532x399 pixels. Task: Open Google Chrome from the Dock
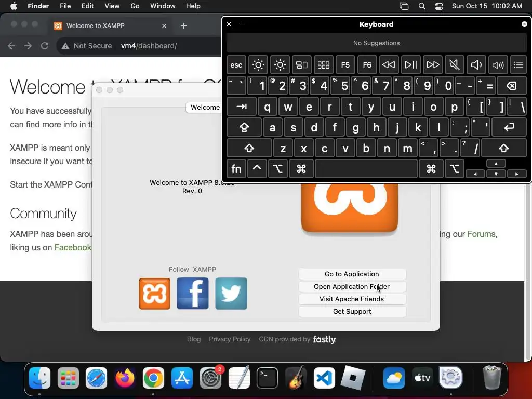click(x=153, y=378)
